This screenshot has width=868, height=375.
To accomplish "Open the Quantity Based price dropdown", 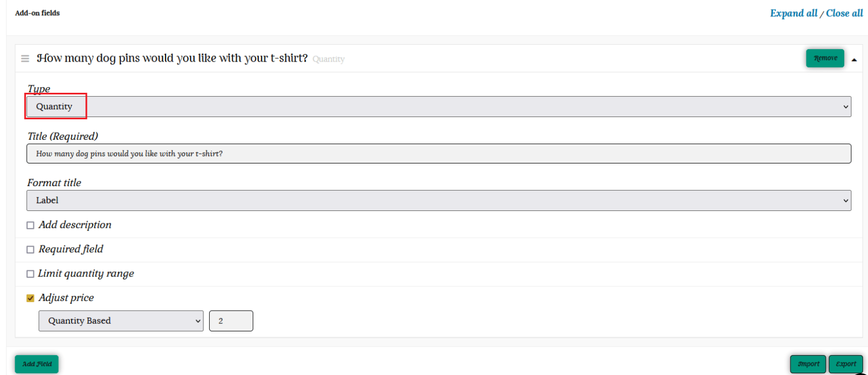I will [121, 321].
